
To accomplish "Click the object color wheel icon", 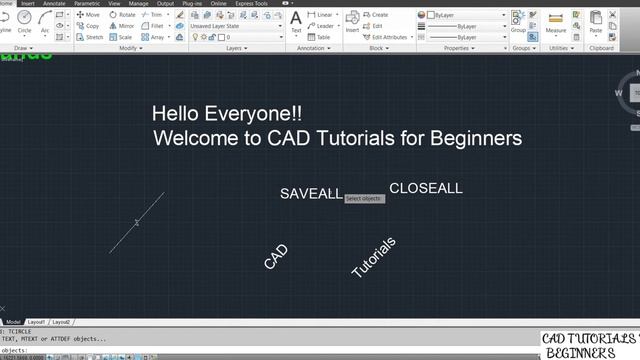I will pos(421,15).
